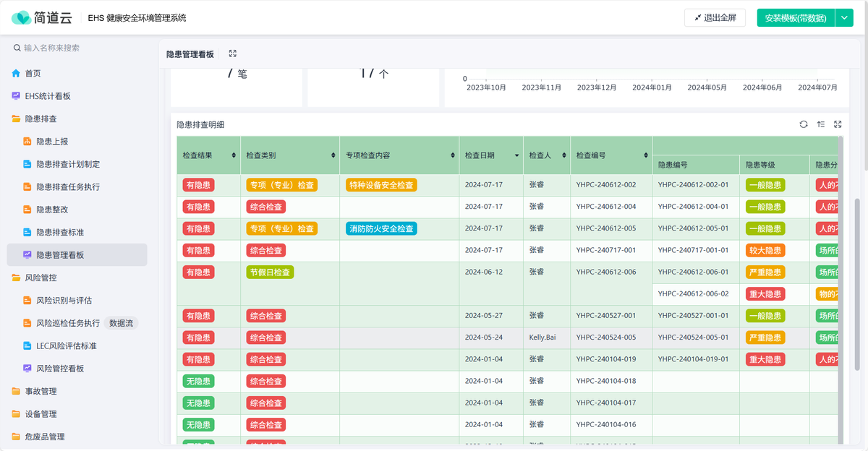
Task: Toggle sort on 检查编号 column
Action: point(645,155)
